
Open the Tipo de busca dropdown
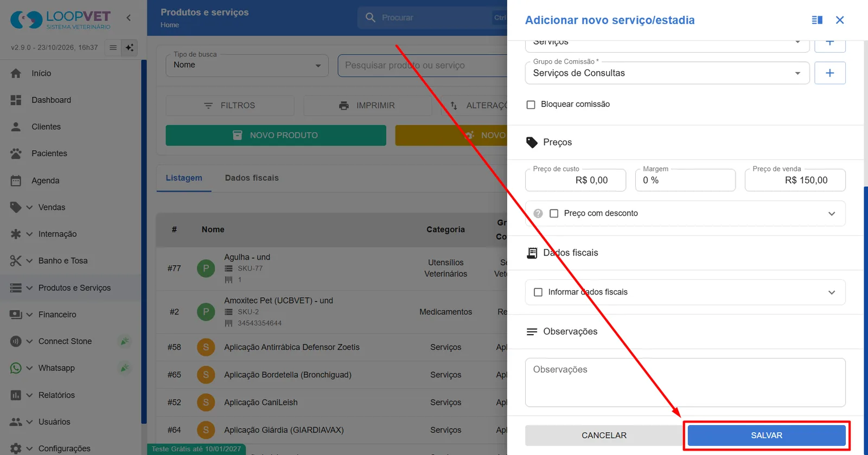pyautogui.click(x=247, y=65)
